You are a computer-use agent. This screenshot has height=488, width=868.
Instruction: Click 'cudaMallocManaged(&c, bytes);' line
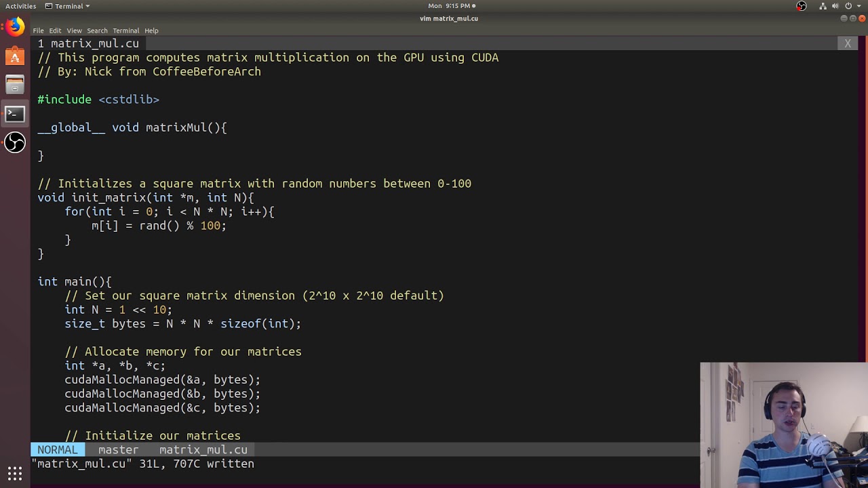click(163, 407)
